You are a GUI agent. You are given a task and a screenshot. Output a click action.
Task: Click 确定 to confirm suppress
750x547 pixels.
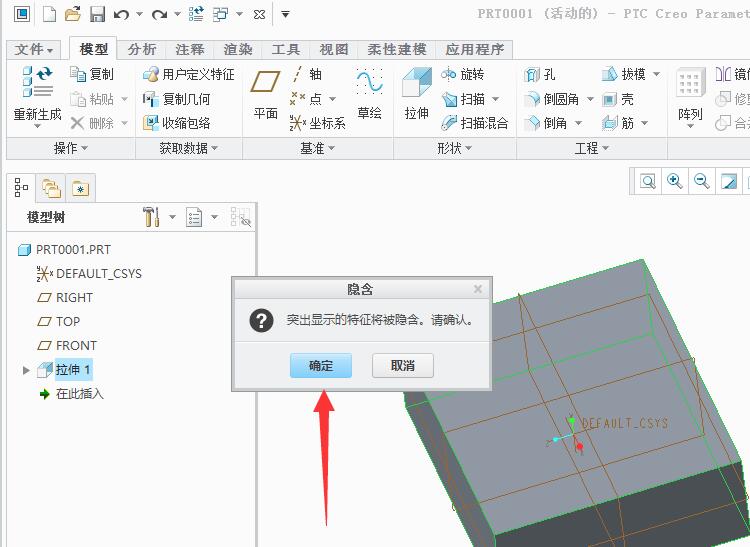(x=320, y=366)
